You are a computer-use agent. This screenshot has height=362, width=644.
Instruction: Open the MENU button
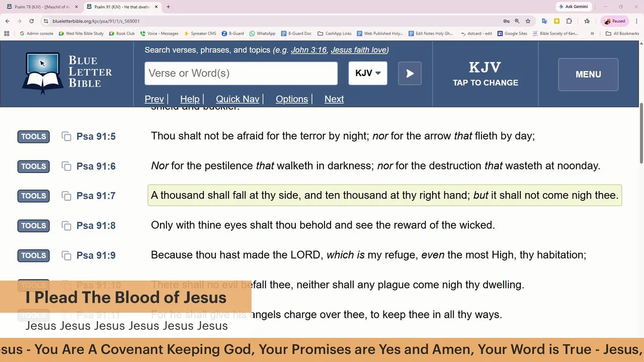coord(588,74)
